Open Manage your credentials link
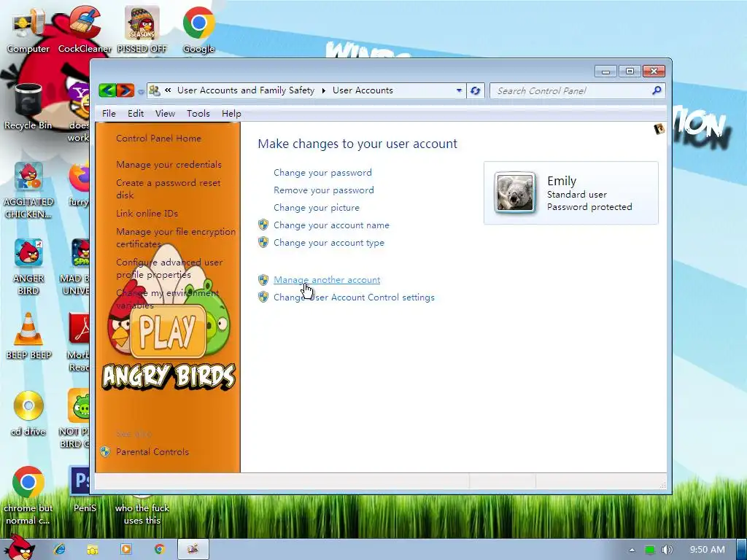 pyautogui.click(x=169, y=164)
